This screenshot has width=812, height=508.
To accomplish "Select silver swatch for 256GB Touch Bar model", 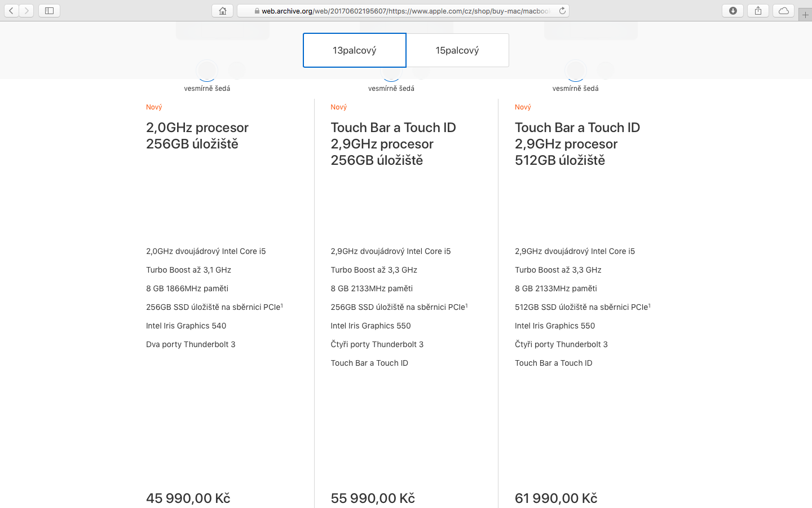I will [x=421, y=72].
